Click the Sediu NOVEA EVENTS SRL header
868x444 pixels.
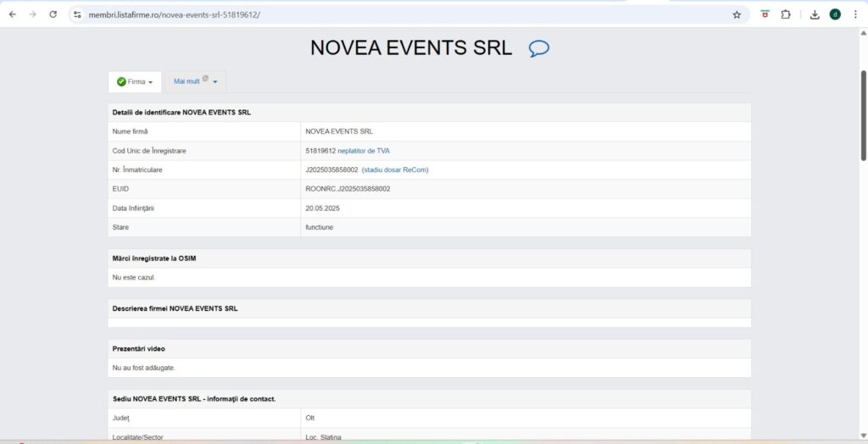[x=194, y=398]
